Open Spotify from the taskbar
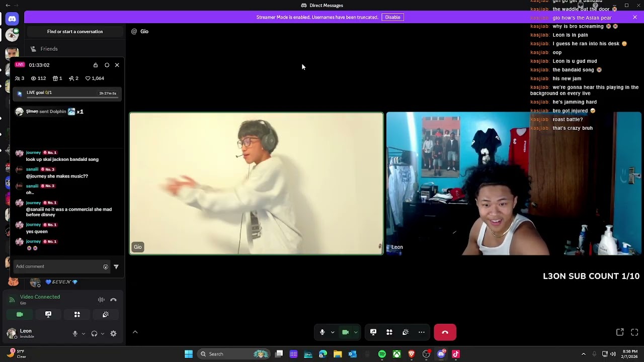644x362 pixels. (x=382, y=354)
